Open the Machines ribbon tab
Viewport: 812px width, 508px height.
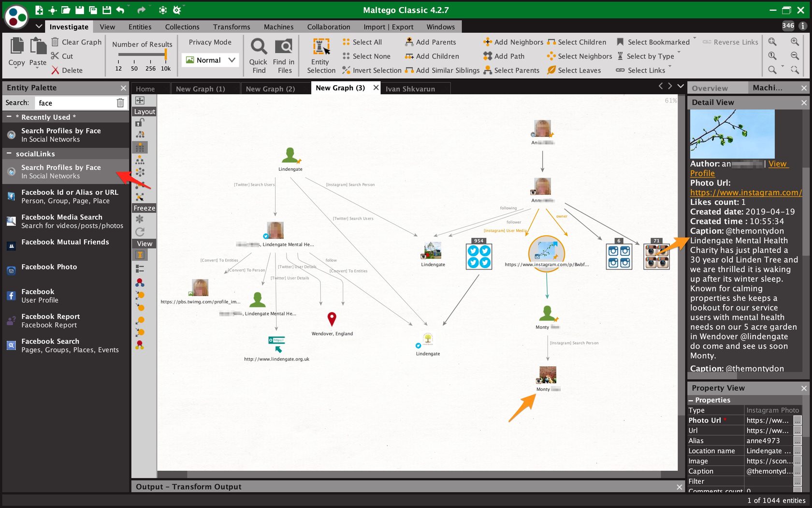[278, 27]
